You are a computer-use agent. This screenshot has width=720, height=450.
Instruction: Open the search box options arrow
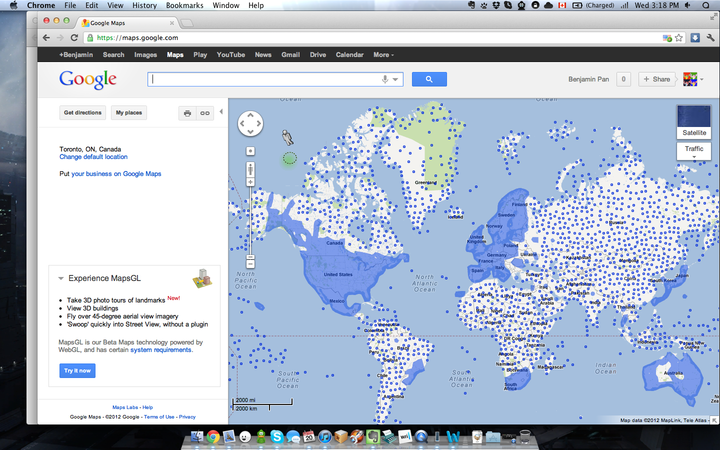tap(395, 79)
